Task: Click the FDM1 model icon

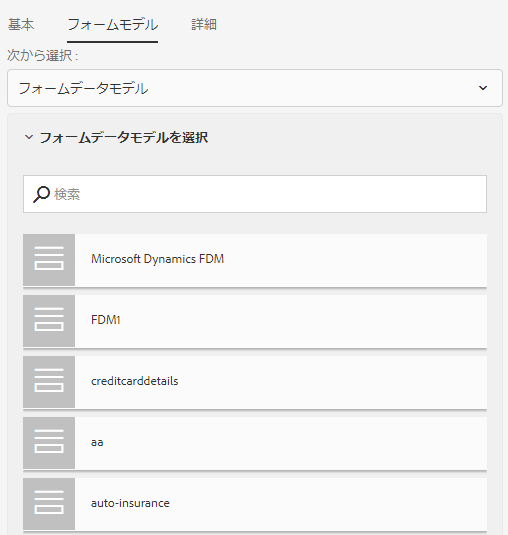Action: point(49,321)
